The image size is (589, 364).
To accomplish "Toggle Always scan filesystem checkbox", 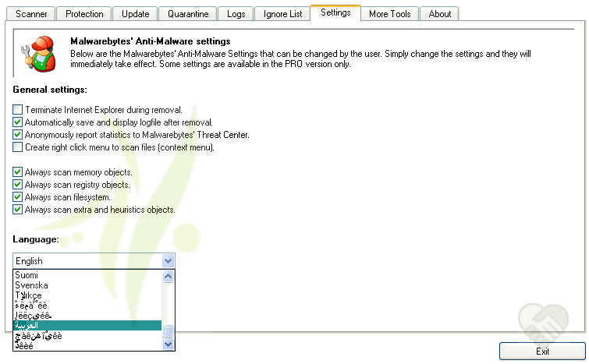I will [17, 196].
